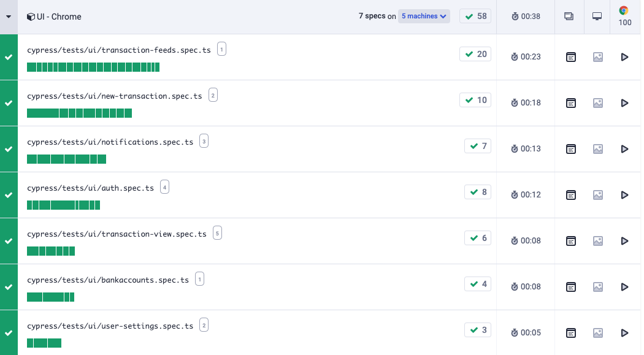Open the 5 machines dropdown
The width and height of the screenshot is (644, 355).
tap(424, 16)
